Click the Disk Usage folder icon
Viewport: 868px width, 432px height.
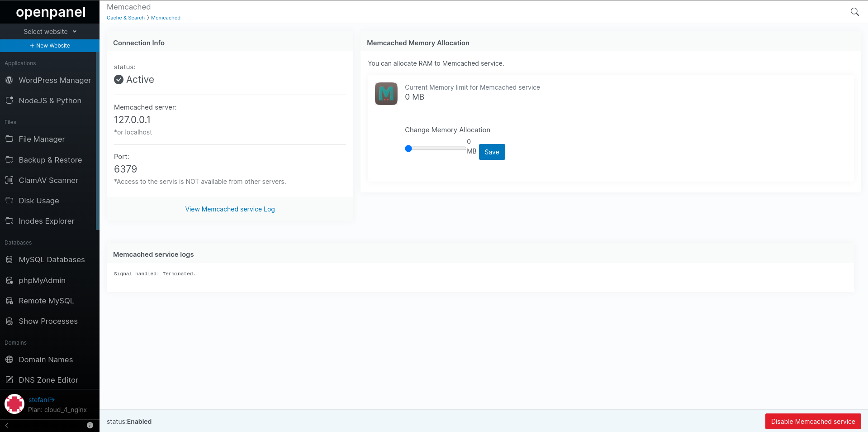[x=9, y=200]
